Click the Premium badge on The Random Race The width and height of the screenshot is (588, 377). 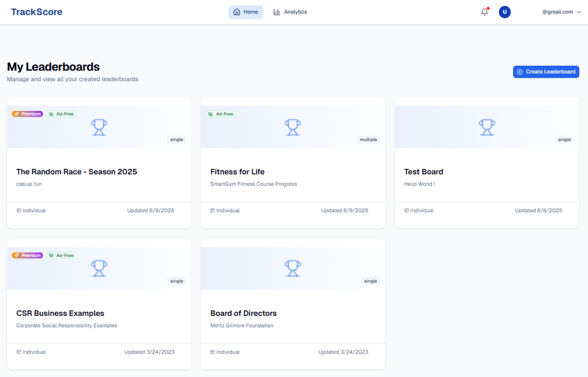point(27,114)
